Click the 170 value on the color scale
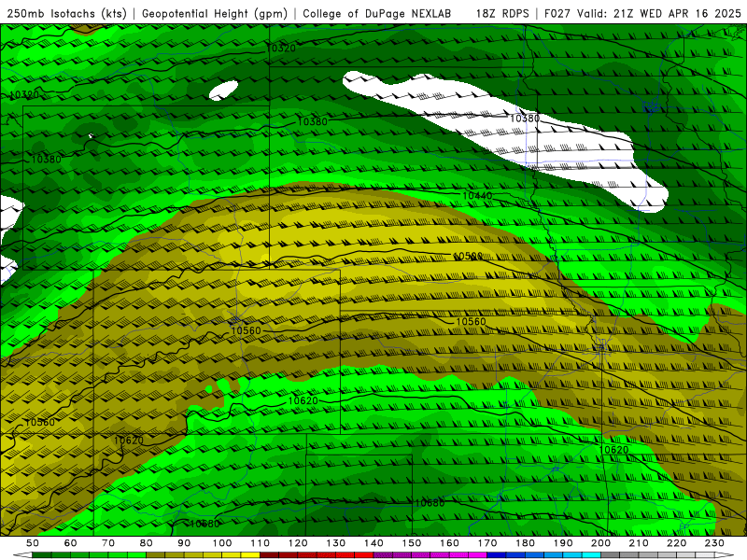 click(487, 543)
